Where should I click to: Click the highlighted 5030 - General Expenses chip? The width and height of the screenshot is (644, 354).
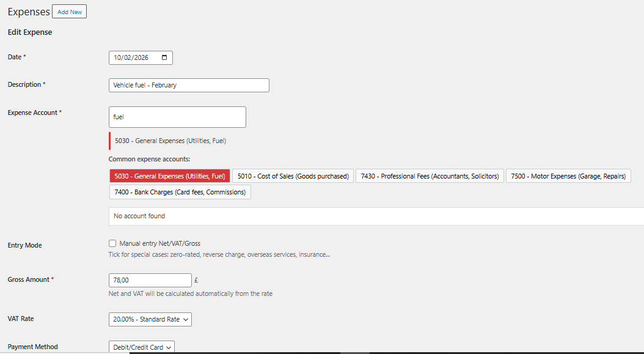click(169, 175)
